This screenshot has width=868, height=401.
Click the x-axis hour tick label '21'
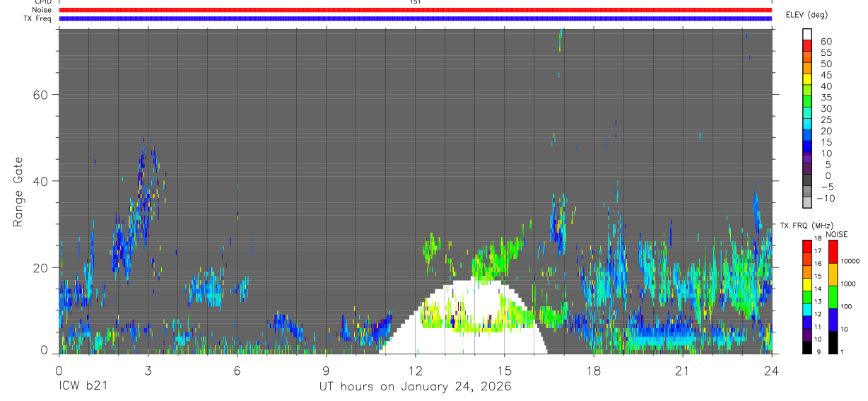click(x=682, y=369)
